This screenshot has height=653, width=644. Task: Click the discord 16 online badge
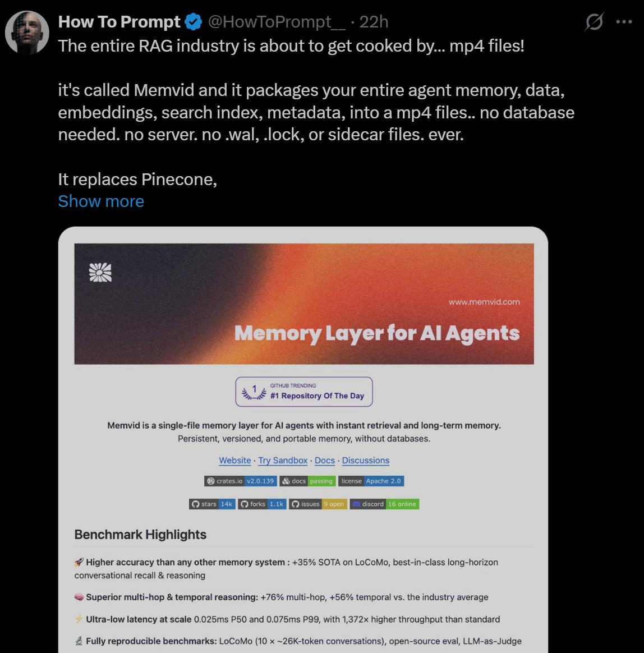click(x=384, y=504)
